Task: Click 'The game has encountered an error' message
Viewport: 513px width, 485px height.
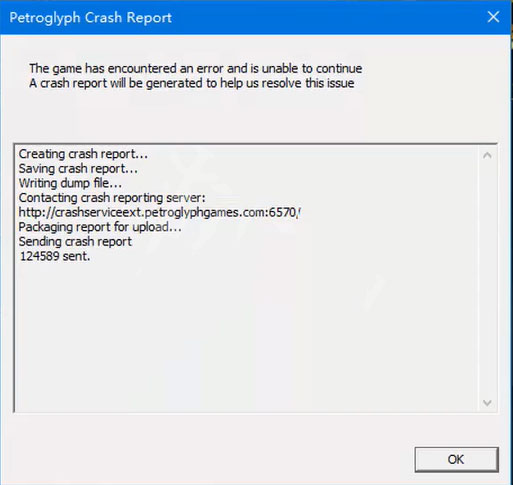Action: coord(196,68)
